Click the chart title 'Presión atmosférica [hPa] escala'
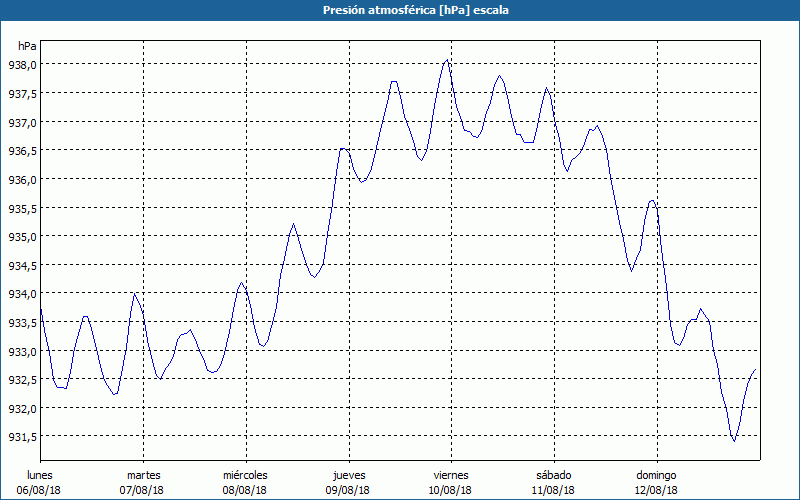This screenshot has width=800, height=500. tap(416, 10)
